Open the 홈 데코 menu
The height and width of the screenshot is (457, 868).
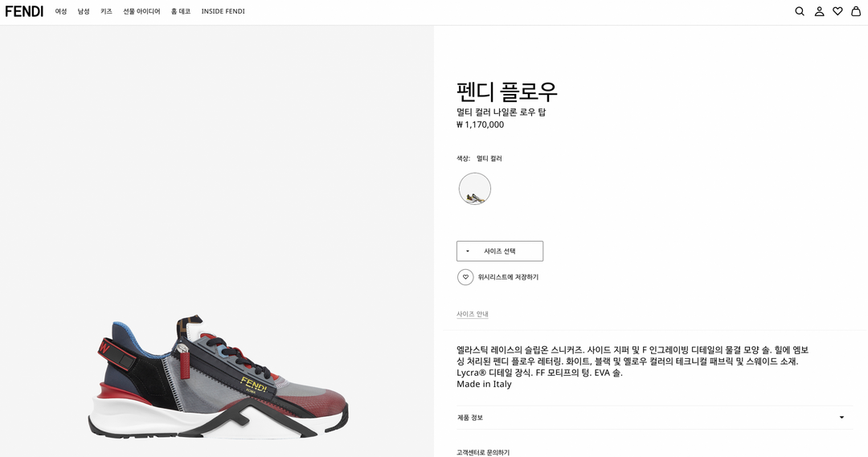click(x=181, y=11)
